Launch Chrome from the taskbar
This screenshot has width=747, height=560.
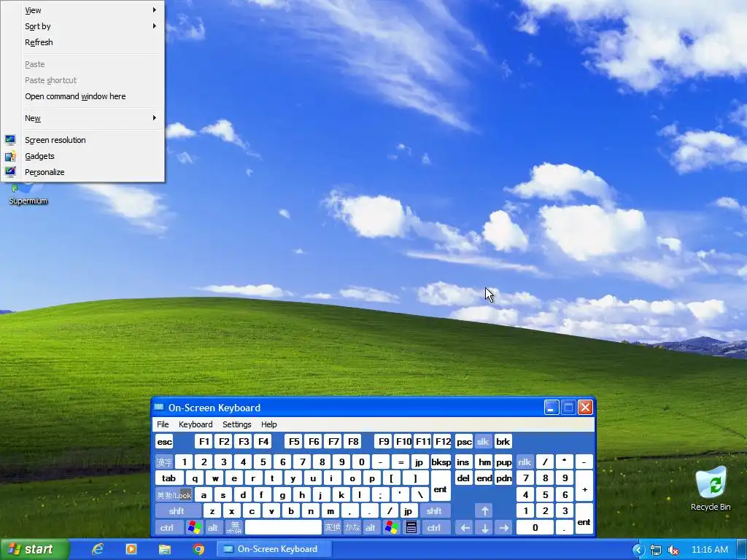[198, 549]
